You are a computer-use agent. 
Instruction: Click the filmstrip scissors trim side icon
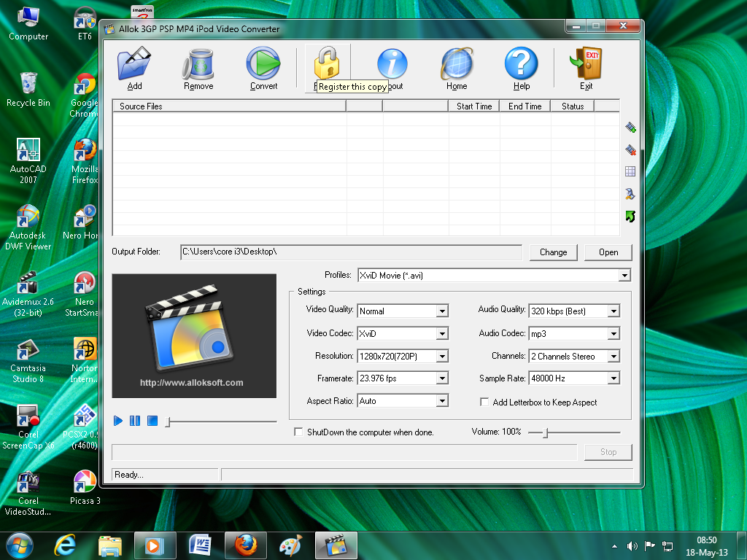[630, 193]
